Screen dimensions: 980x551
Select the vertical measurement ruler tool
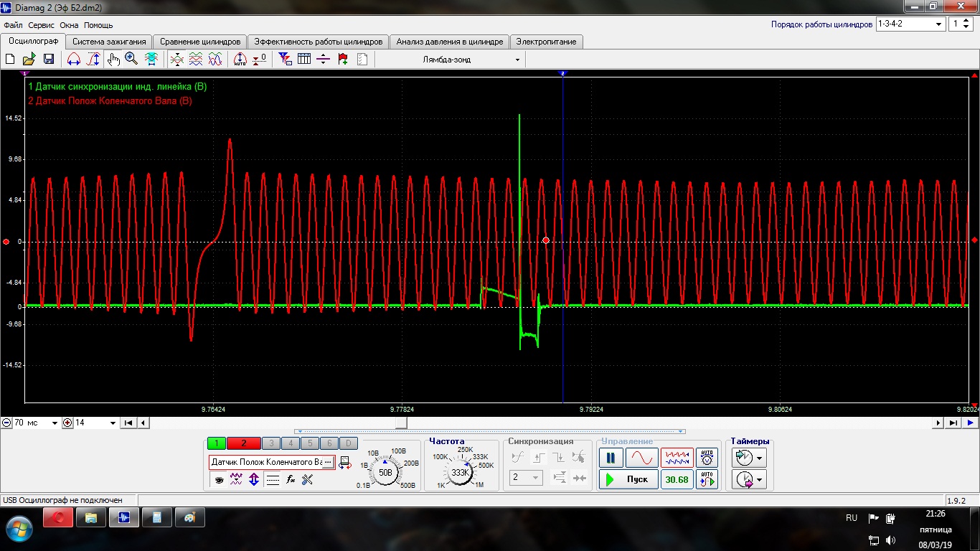pyautogui.click(x=93, y=59)
